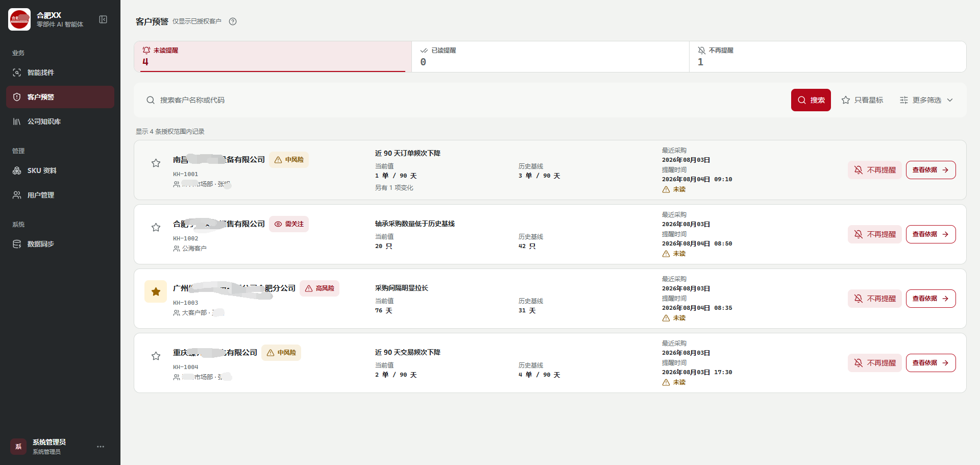Viewport: 980px width, 465px height.
Task: Click the 近 90 天交易频次下降 alert title
Action: 408,352
